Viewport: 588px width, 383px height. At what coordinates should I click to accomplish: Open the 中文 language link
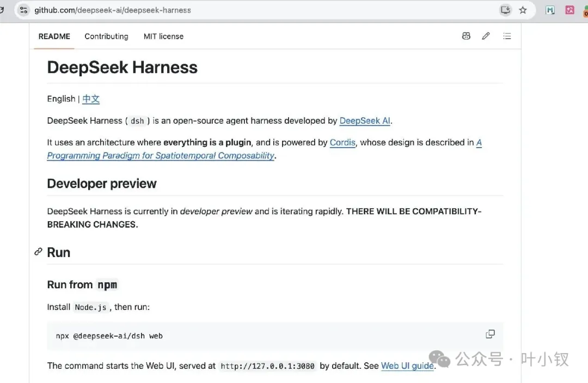(91, 99)
